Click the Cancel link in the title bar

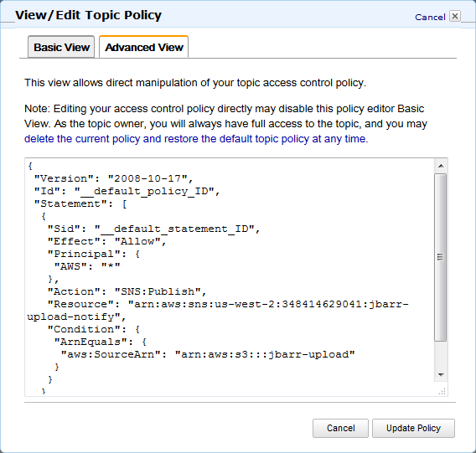(430, 17)
